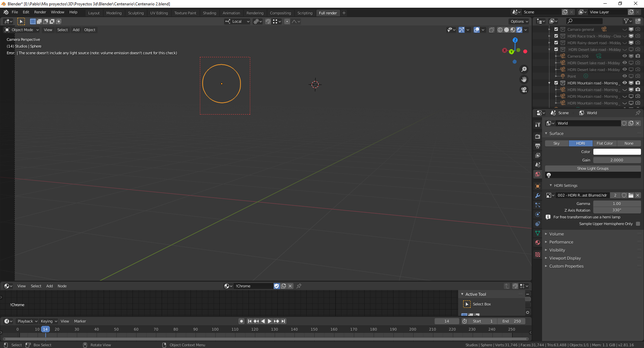This screenshot has height=348, width=644.
Task: Click jump to end frame button
Action: coord(283,321)
